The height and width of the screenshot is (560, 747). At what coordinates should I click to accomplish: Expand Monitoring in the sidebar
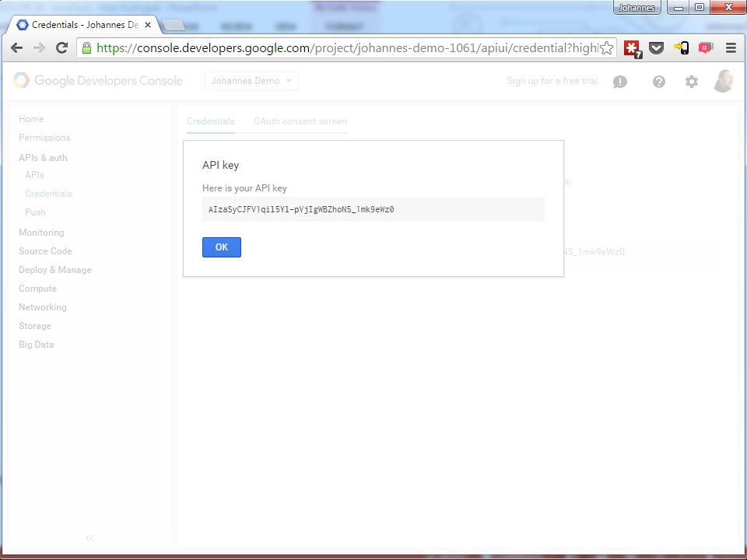41,233
